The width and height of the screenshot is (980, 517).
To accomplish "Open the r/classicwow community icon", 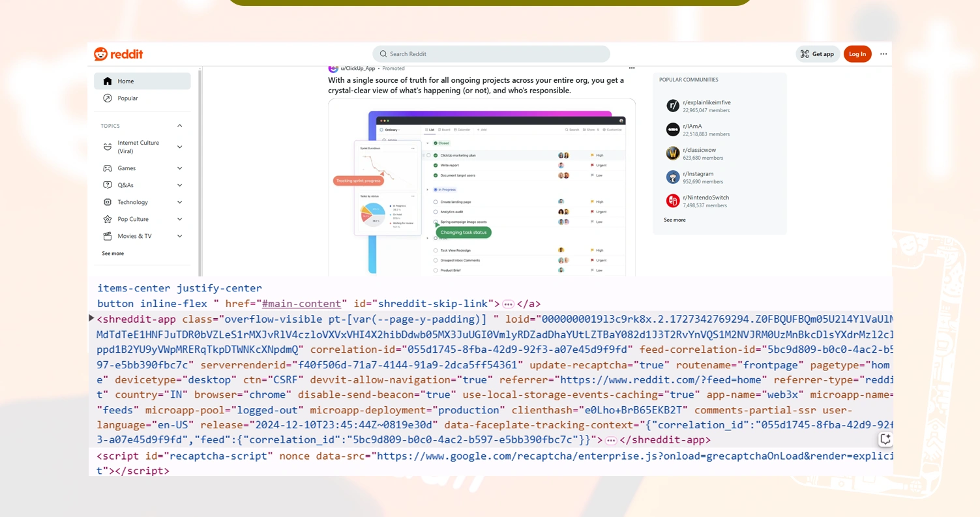I will click(x=672, y=153).
